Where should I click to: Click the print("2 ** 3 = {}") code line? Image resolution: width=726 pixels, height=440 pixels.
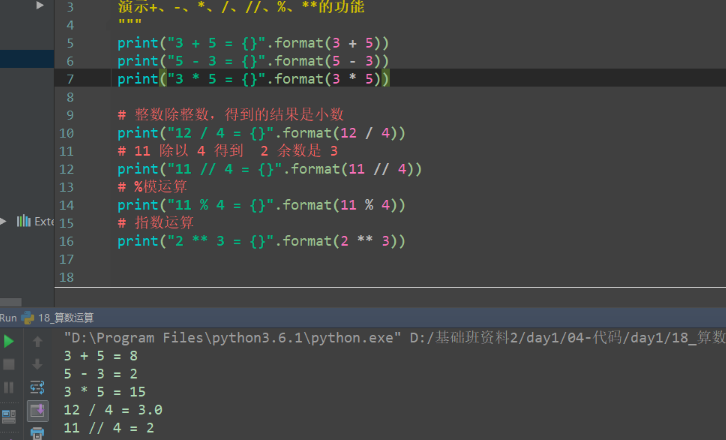261,241
